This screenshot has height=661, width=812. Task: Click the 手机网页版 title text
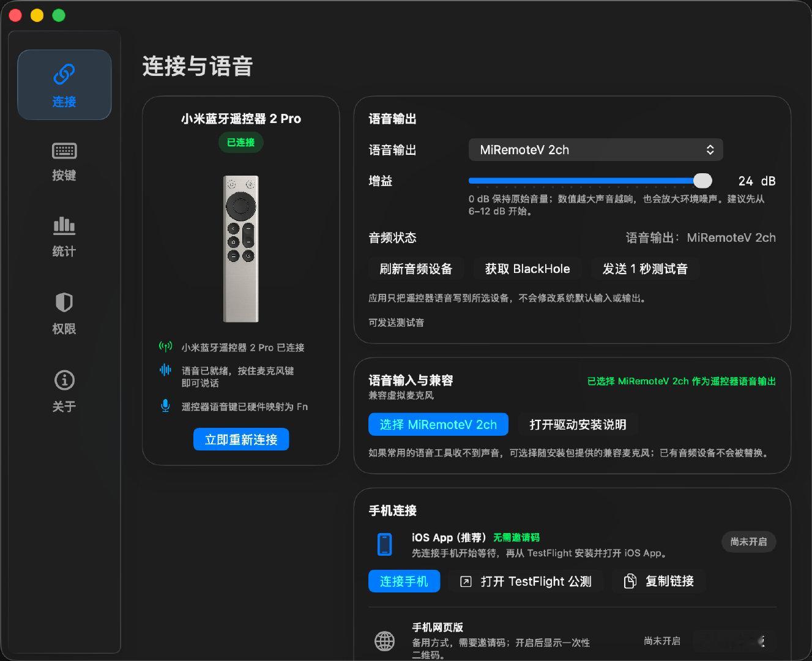coord(438,627)
